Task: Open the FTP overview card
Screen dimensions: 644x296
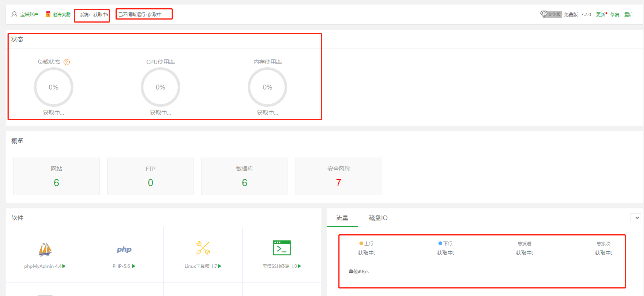Action: pyautogui.click(x=151, y=176)
